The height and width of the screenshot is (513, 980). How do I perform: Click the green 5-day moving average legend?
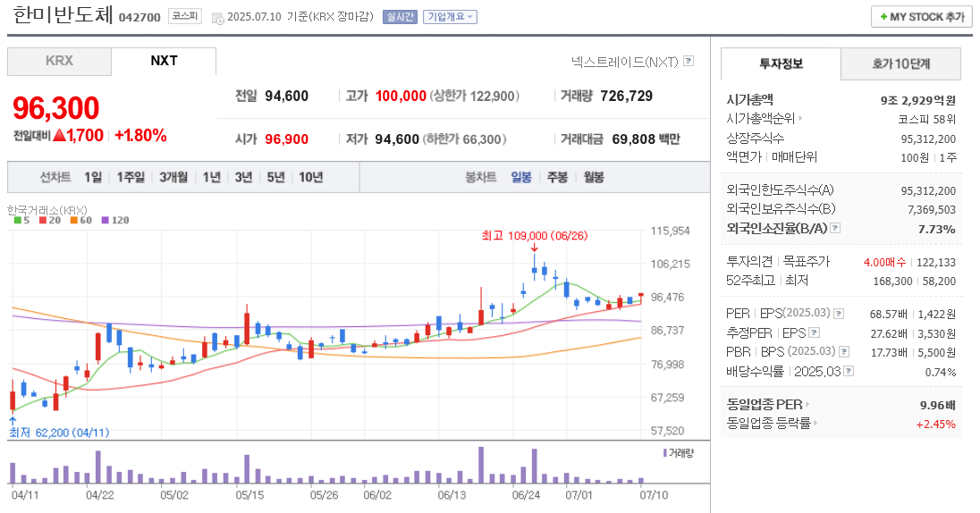click(21, 221)
